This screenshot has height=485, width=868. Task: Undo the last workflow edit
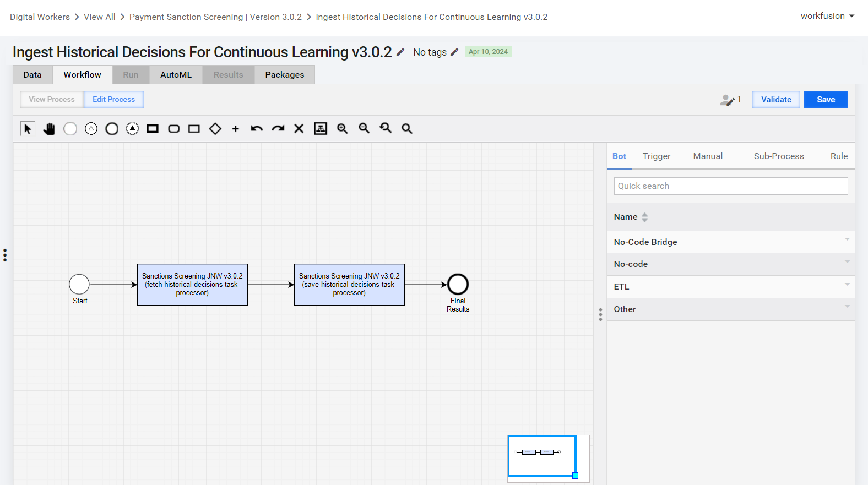[x=257, y=128]
